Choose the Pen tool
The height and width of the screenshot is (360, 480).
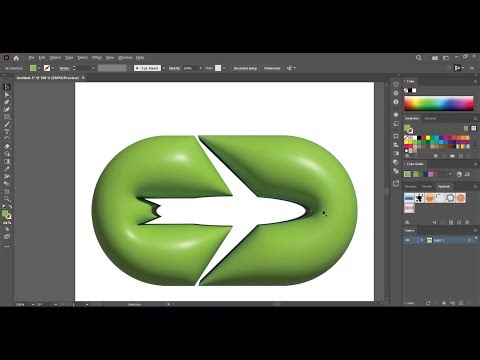[x=7, y=102]
